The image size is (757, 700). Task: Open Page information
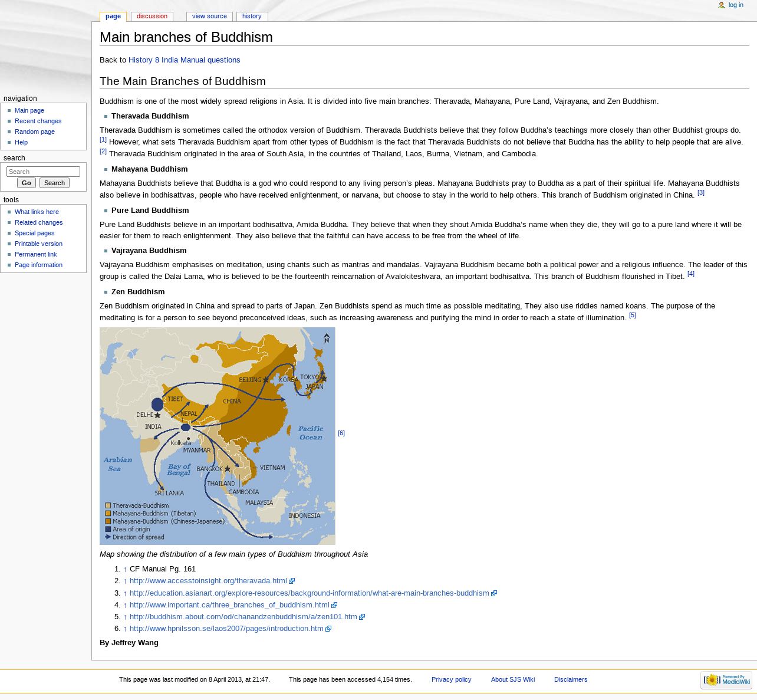pyautogui.click(x=38, y=265)
